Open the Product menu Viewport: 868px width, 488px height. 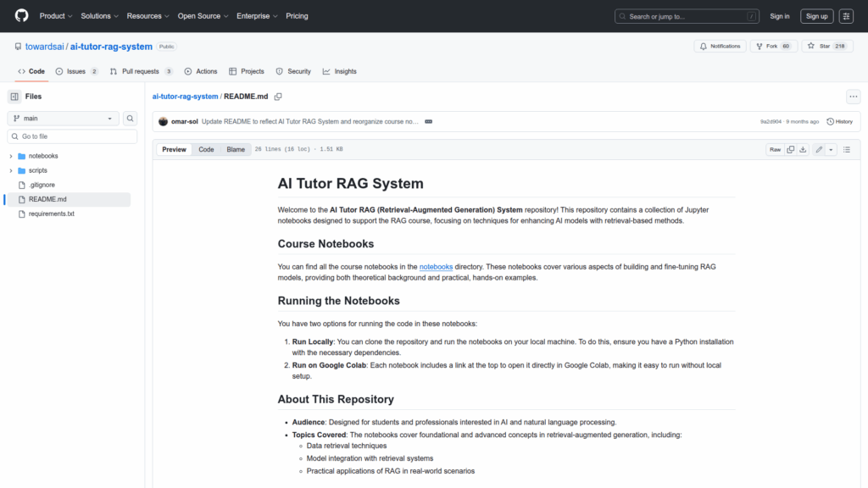[x=56, y=16]
